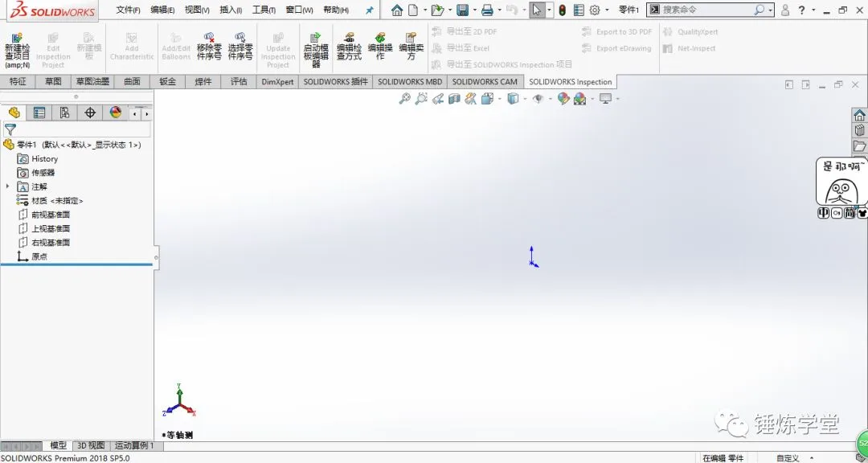
Task: Click the Options gear icon
Action: pyautogui.click(x=595, y=10)
